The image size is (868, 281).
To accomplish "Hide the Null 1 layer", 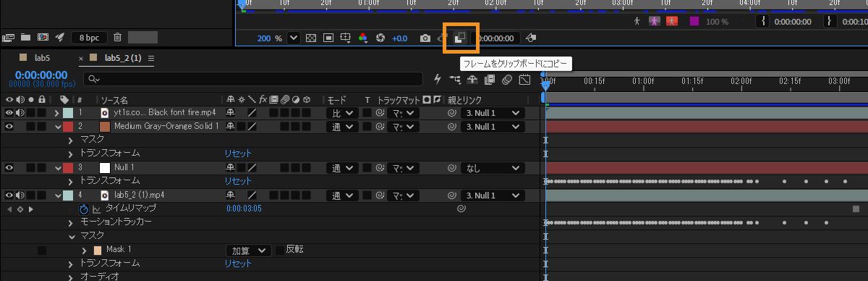I will coord(9,168).
